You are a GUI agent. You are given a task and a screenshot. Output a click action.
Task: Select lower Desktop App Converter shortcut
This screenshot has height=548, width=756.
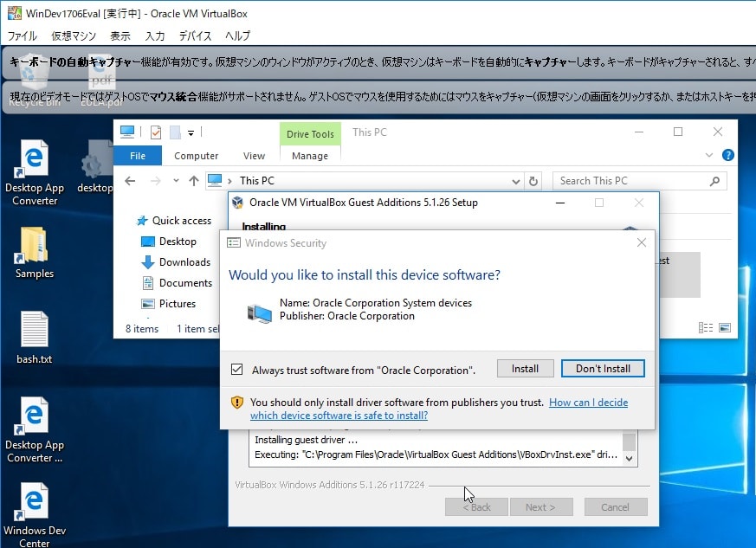coord(35,430)
